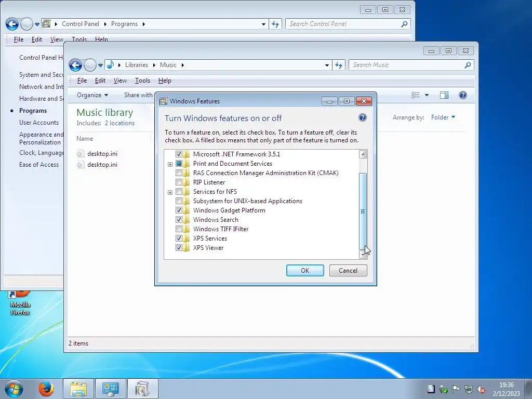Open the Ease of Access link

tap(39, 165)
